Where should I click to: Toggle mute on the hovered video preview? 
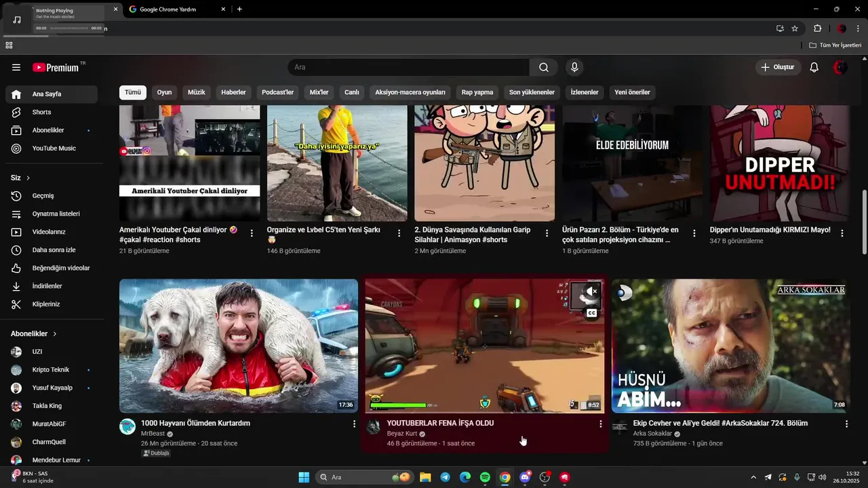pyautogui.click(x=593, y=291)
